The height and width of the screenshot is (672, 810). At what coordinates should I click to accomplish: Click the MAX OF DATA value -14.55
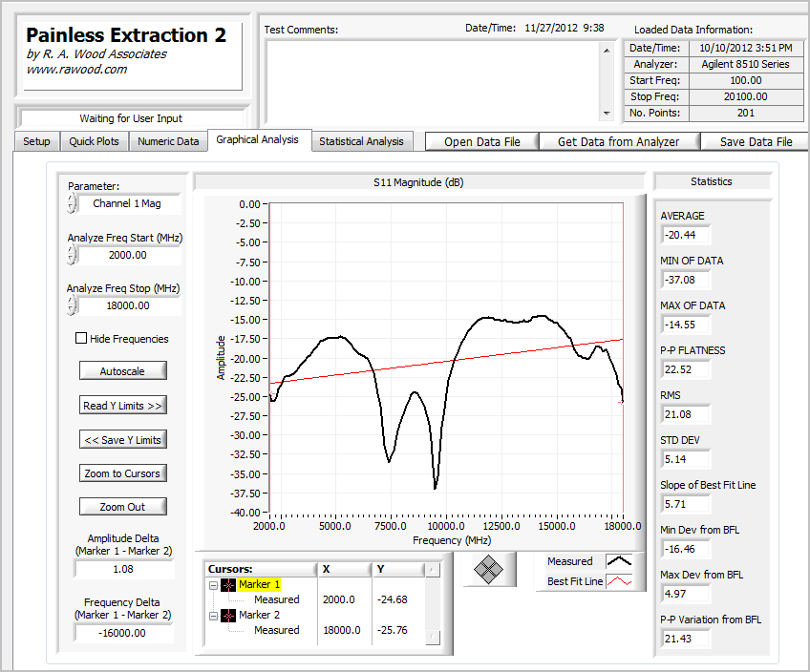coord(686,325)
